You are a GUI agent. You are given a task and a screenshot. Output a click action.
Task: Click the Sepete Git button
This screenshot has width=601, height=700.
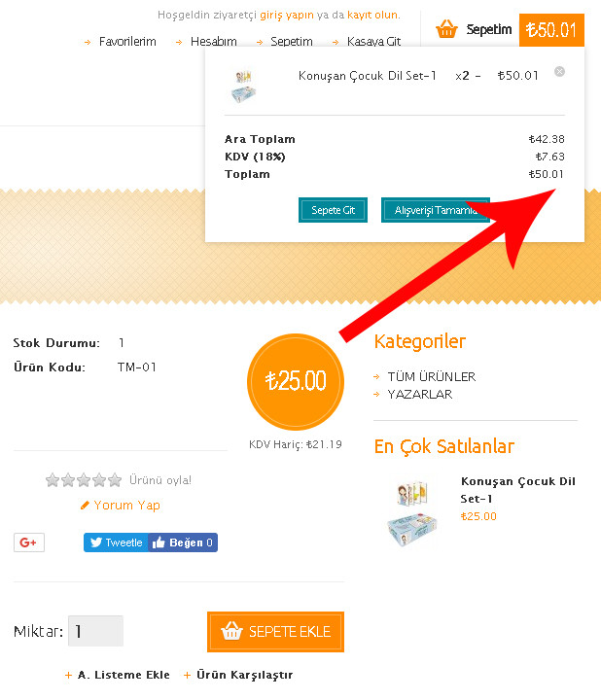334,210
